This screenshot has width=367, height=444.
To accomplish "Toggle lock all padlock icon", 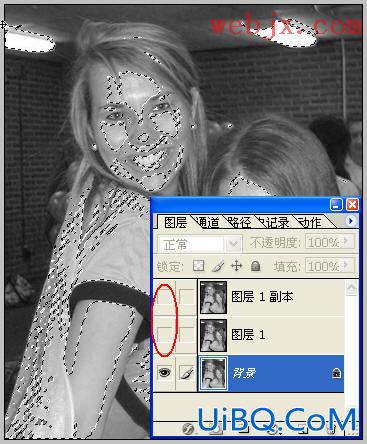I will click(x=255, y=266).
